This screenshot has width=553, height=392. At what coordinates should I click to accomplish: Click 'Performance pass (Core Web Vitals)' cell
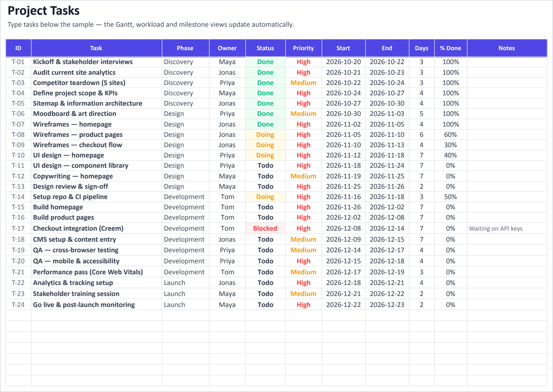click(x=97, y=272)
